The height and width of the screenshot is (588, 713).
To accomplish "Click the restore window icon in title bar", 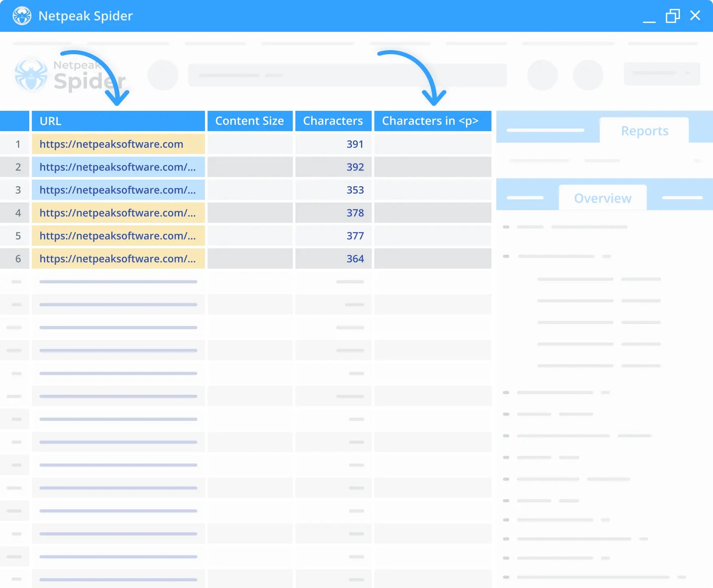I will (x=673, y=16).
